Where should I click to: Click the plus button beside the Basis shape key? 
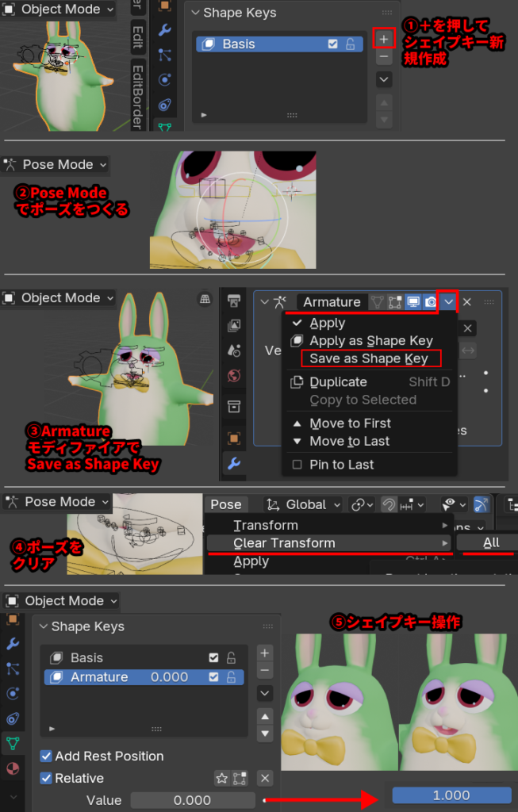(383, 38)
